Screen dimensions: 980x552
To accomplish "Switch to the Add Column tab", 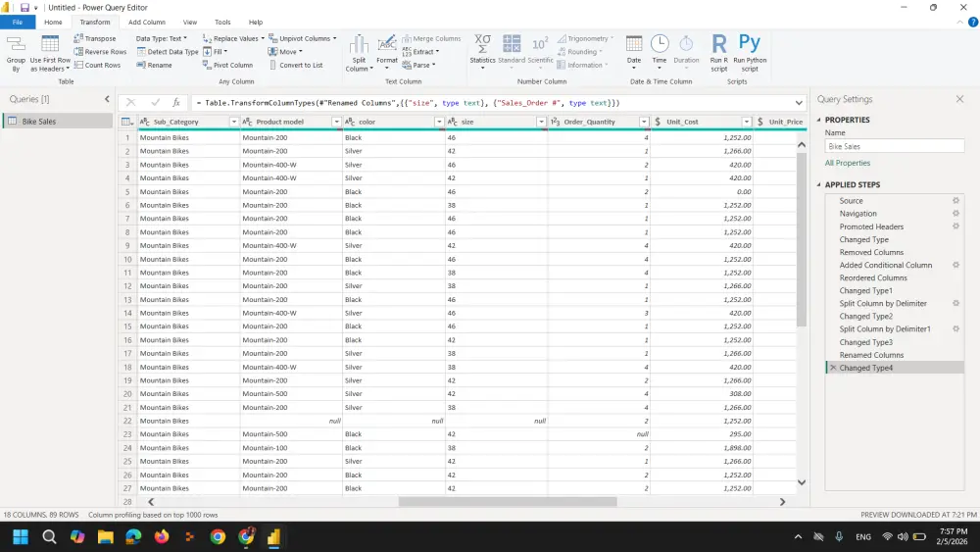I will click(x=147, y=22).
